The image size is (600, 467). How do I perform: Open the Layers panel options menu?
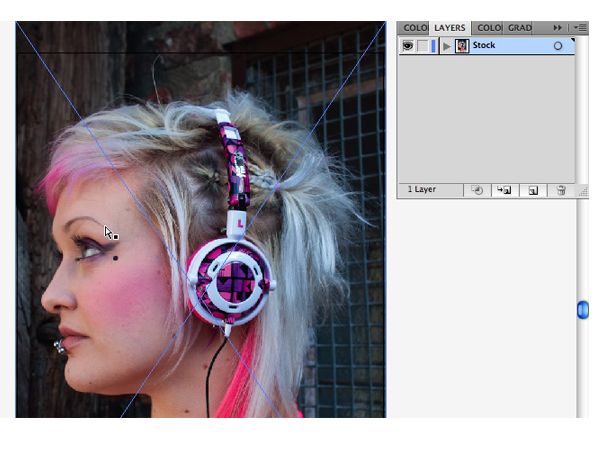580,28
